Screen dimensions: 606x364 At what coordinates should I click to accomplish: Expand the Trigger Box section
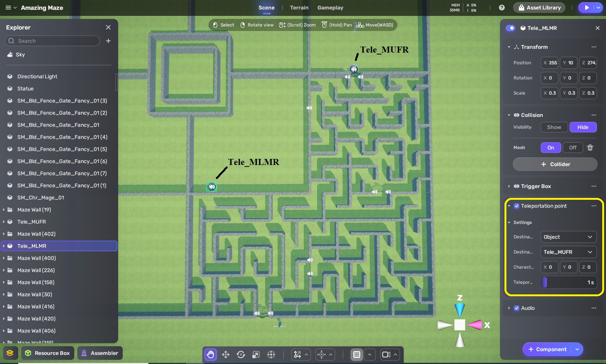509,186
